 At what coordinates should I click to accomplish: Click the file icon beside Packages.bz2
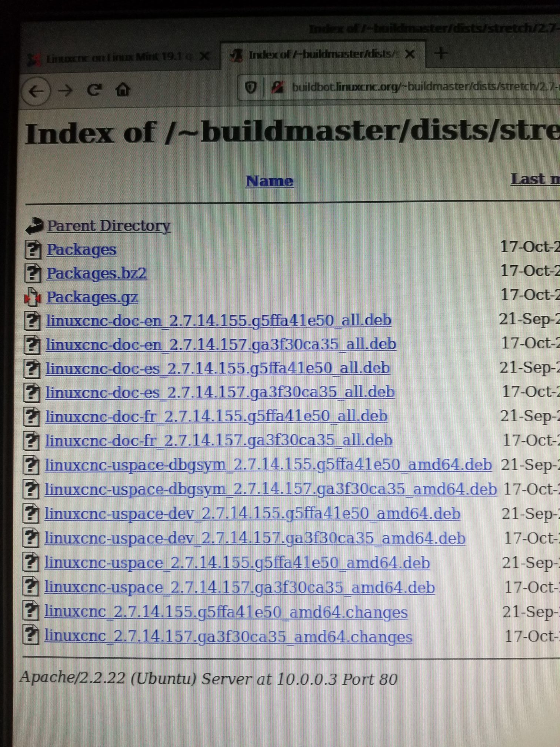click(32, 273)
